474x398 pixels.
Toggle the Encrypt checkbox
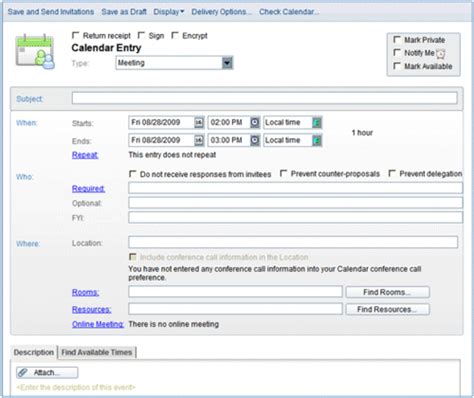tap(175, 35)
